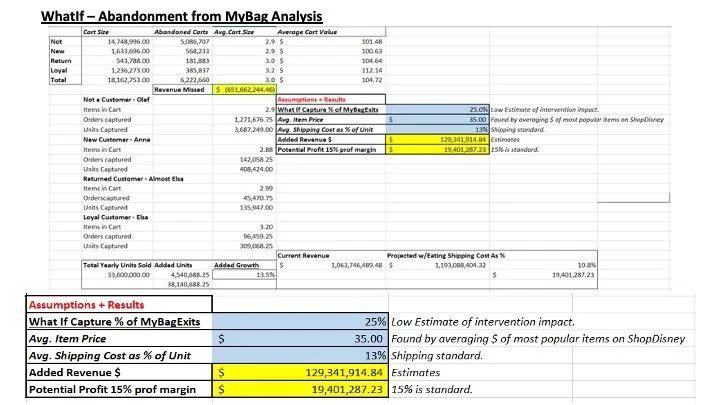This screenshot has height=405, width=720.
Task: Click the title 'WhatIf – Abandonment from MyBag Analysis'
Action: [x=181, y=16]
